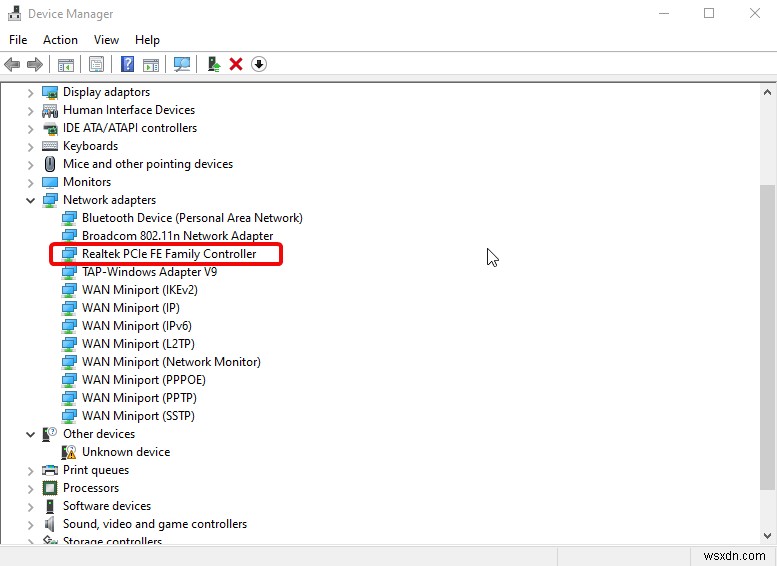The height and width of the screenshot is (566, 777).
Task: Select WAN Miniport (PPTP)
Action: pyautogui.click(x=139, y=398)
